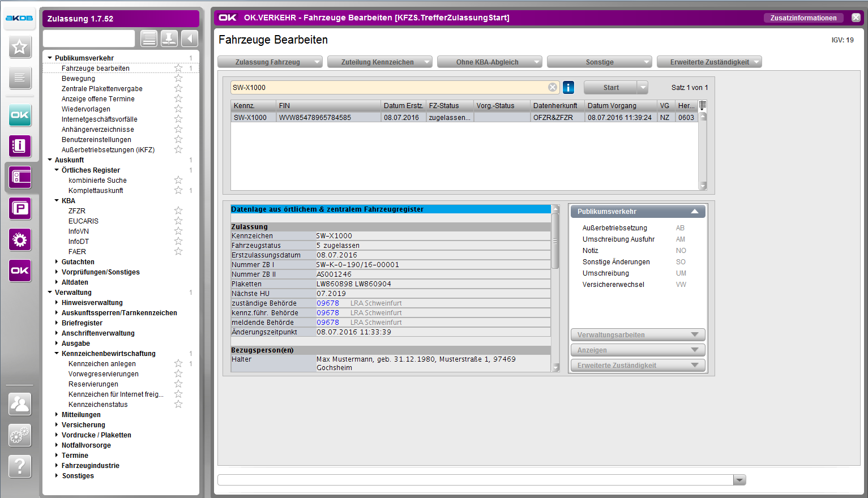The height and width of the screenshot is (498, 868).
Task: Collapse the navigation panel with the left arrow
Action: tap(190, 38)
